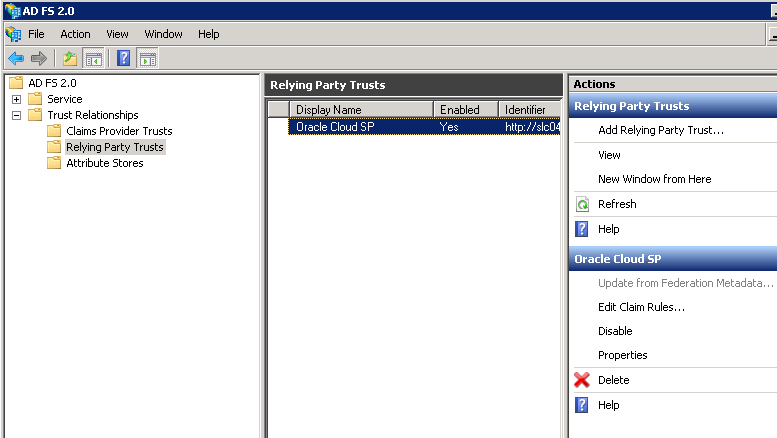This screenshot has width=777, height=438.
Task: Select Relying Party Trusts tree node
Action: [115, 147]
